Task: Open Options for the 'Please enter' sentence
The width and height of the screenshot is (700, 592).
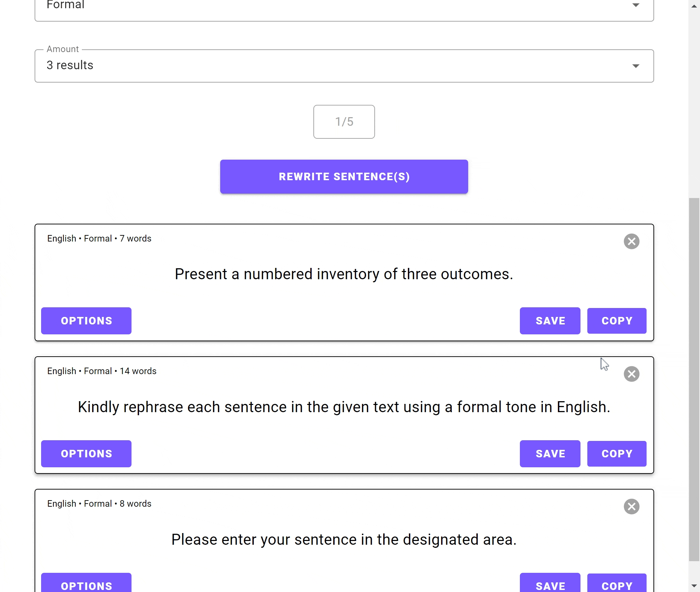Action: 86,584
